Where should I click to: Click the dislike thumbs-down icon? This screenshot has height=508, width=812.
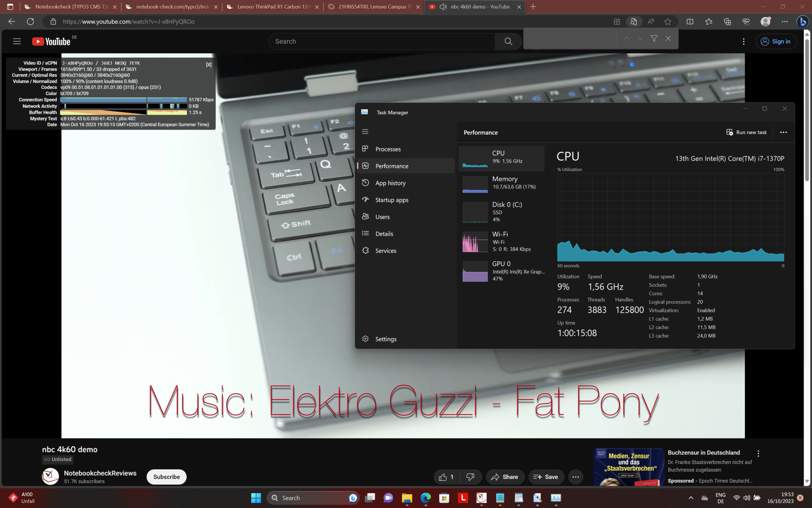tap(470, 477)
